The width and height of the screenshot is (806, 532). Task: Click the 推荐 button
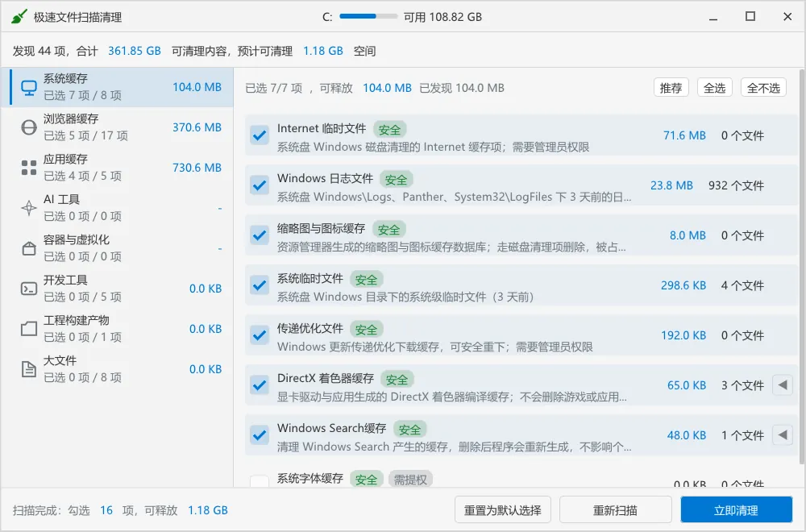[x=671, y=88]
